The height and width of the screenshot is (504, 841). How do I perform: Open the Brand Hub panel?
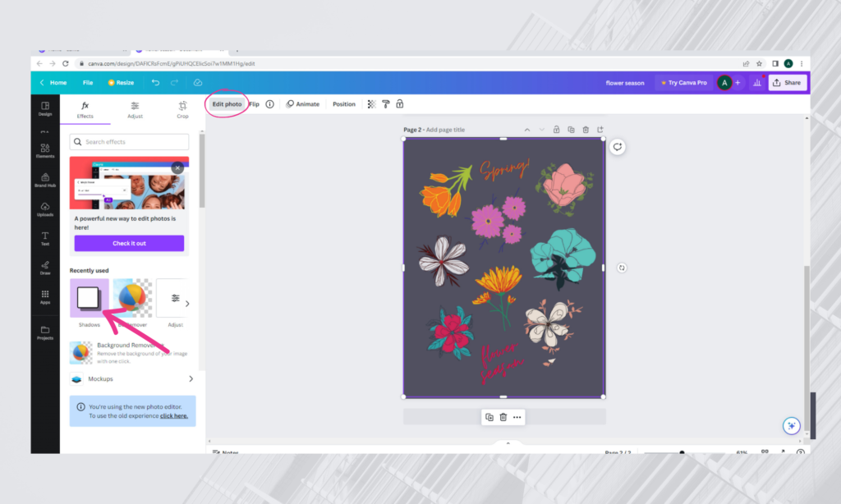tap(45, 180)
